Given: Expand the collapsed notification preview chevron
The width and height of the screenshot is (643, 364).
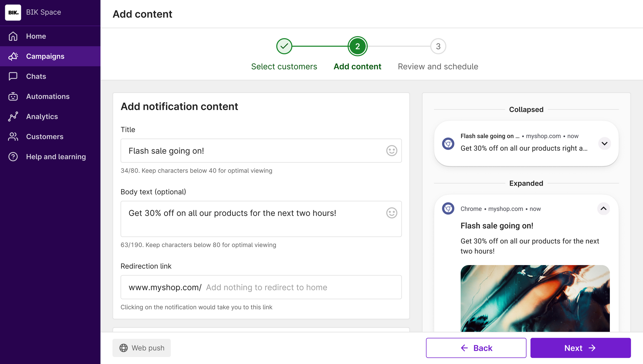Looking at the screenshot, I should click(x=604, y=144).
